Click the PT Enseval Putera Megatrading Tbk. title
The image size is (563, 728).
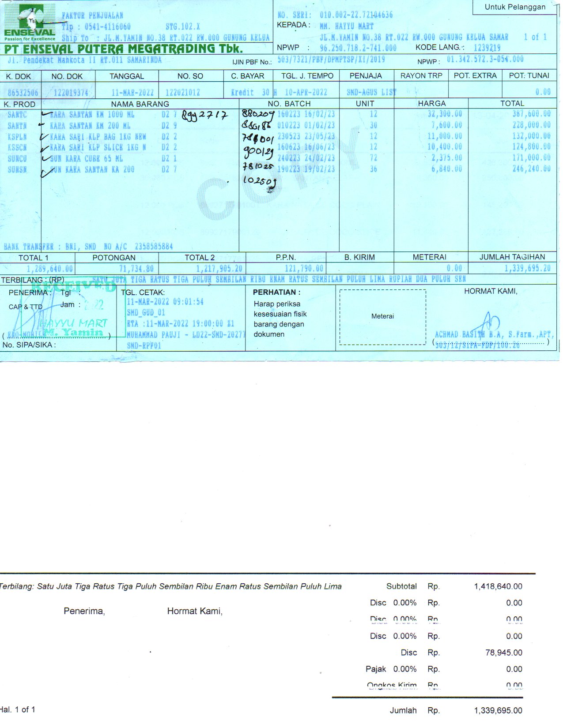coord(124,49)
